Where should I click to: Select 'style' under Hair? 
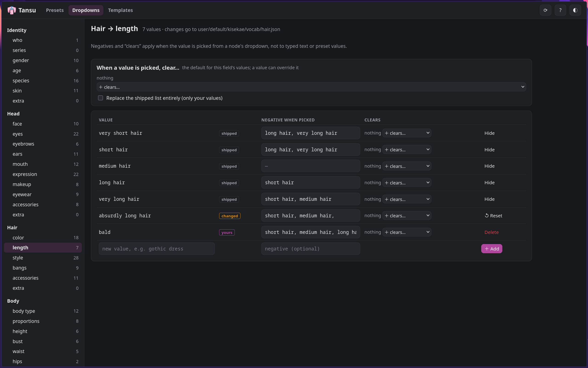point(43,258)
